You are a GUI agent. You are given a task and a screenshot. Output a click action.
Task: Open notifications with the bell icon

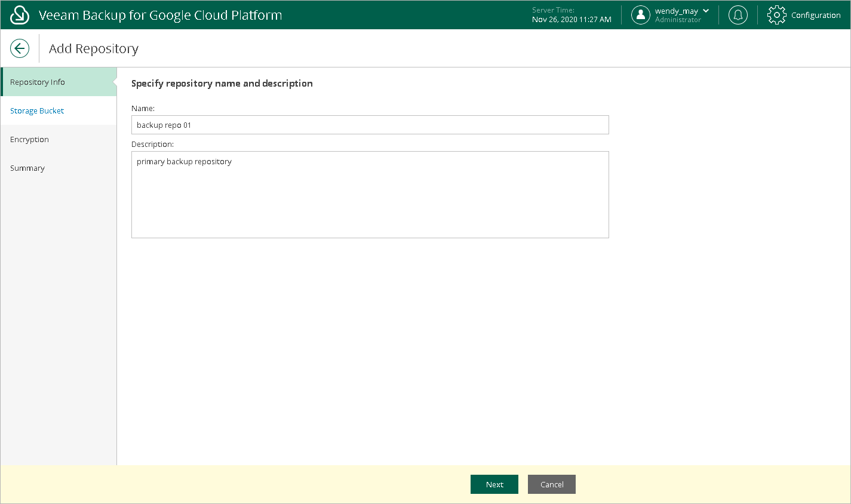(x=738, y=15)
